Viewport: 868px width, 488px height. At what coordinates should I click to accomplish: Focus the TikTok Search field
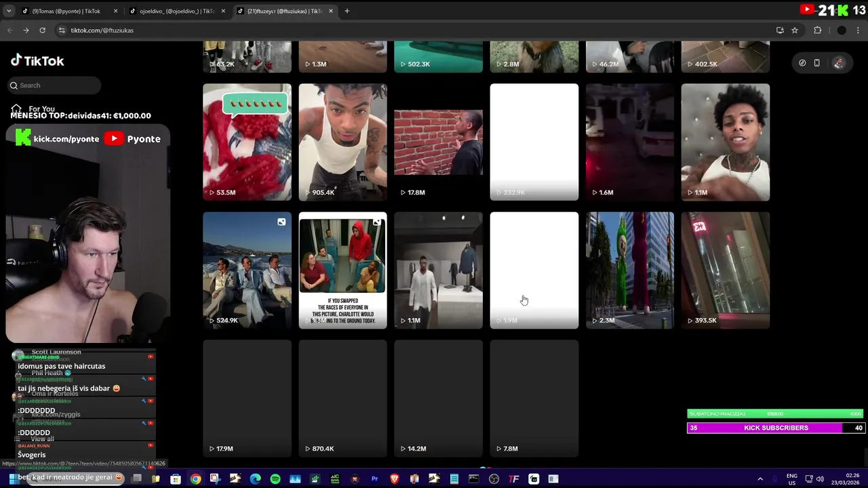tap(54, 85)
